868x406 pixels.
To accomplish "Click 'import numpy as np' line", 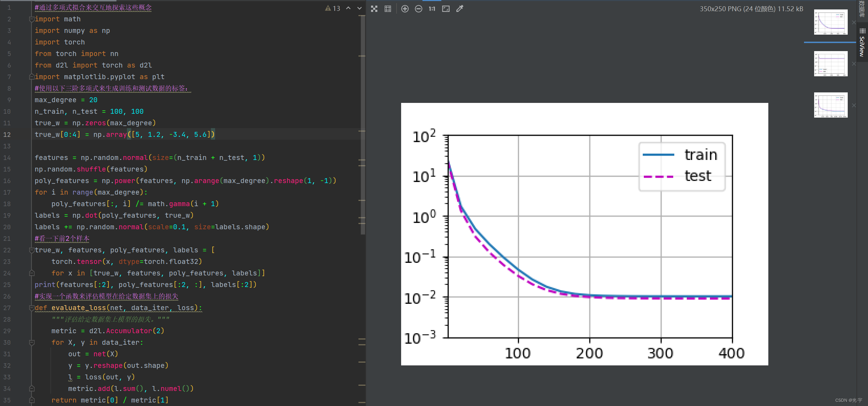I will 72,31.
